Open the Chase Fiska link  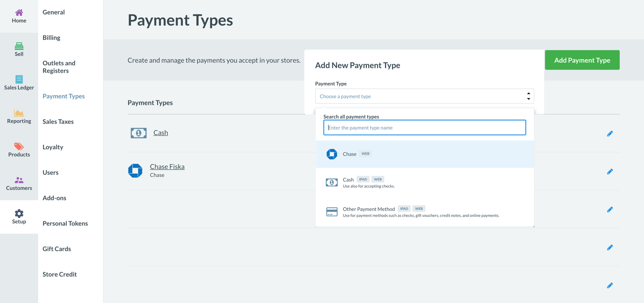[x=167, y=167]
